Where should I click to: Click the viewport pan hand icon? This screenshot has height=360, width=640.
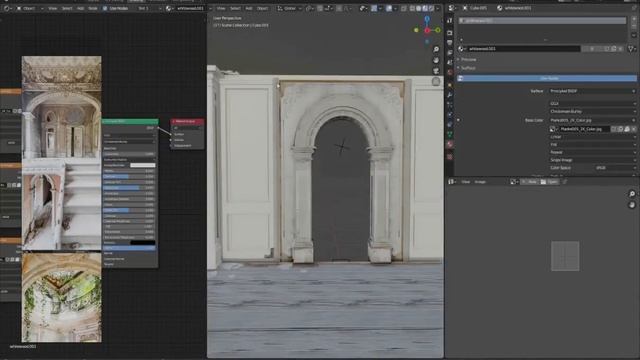(436, 60)
